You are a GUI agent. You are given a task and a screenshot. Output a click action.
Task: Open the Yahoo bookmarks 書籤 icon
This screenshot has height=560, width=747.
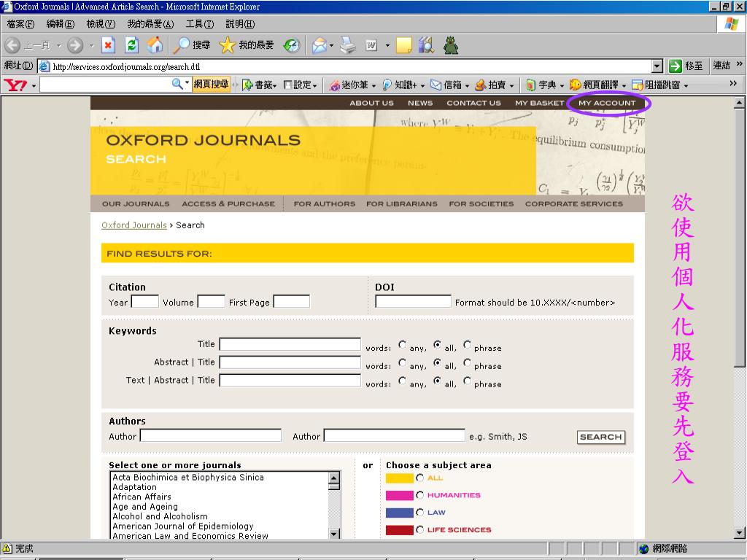(247, 85)
